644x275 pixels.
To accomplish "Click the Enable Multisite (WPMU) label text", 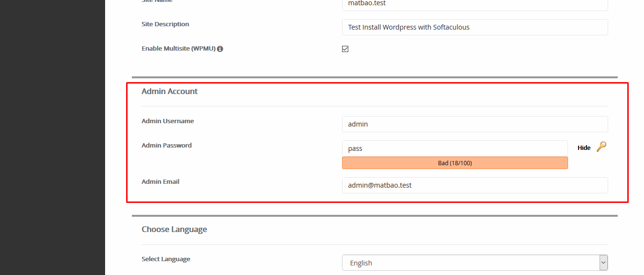I will pyautogui.click(x=179, y=49).
